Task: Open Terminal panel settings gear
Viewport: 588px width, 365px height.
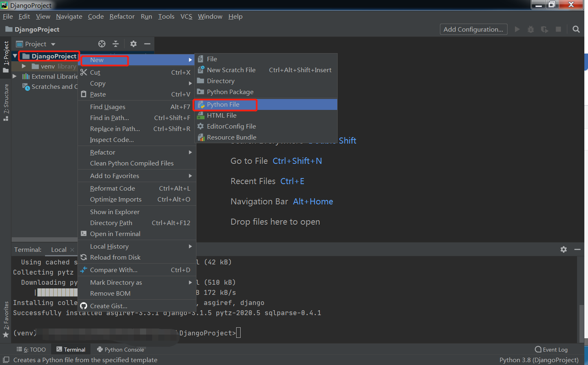Action: [564, 249]
